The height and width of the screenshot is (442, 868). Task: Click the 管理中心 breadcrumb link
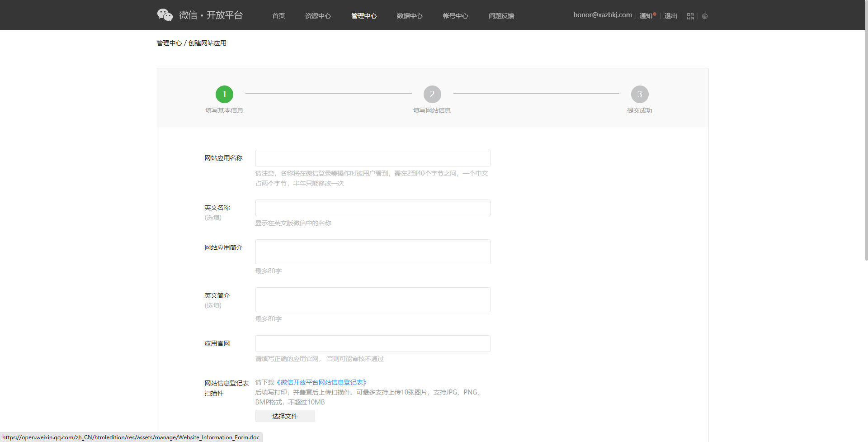(169, 43)
